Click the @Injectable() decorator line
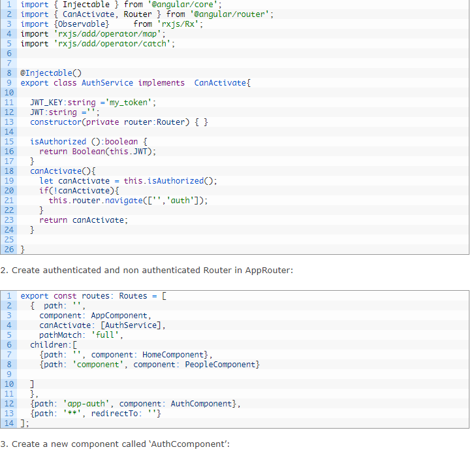 (x=51, y=73)
